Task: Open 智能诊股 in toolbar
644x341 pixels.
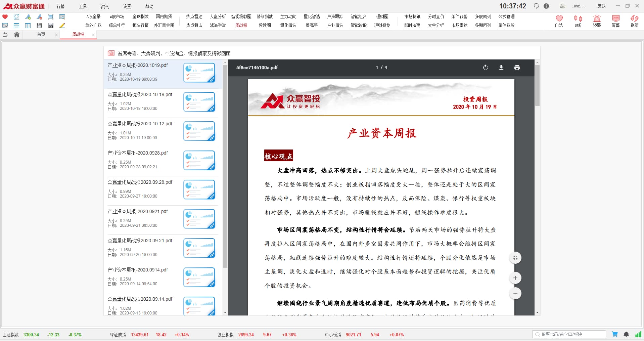Action: click(x=359, y=26)
